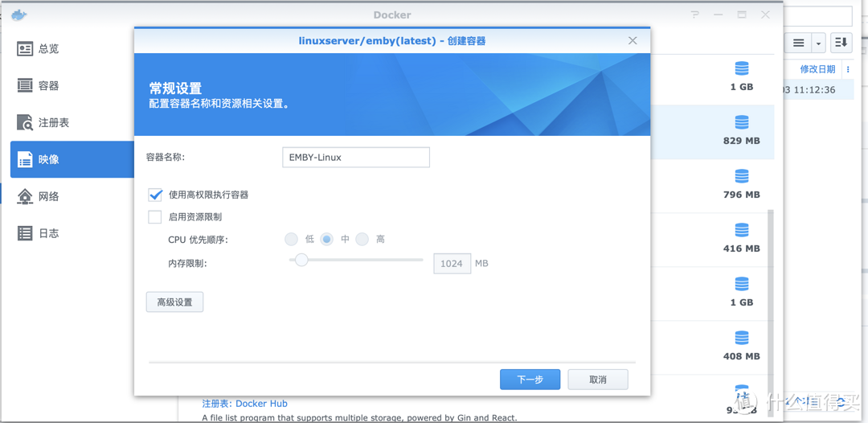This screenshot has width=868, height=423.
Task: Click the 796 MB image disk icon
Action: [741, 177]
